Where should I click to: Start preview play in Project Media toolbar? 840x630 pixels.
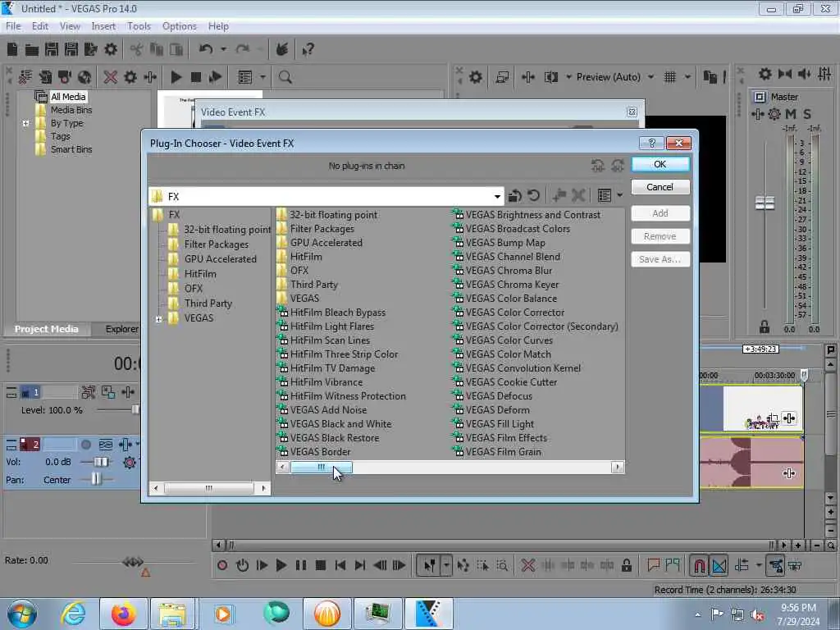click(x=176, y=77)
